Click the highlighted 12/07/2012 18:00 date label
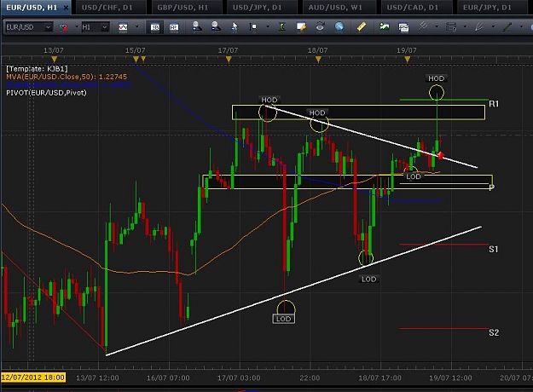The width and height of the screenshot is (533, 392). 33,378
